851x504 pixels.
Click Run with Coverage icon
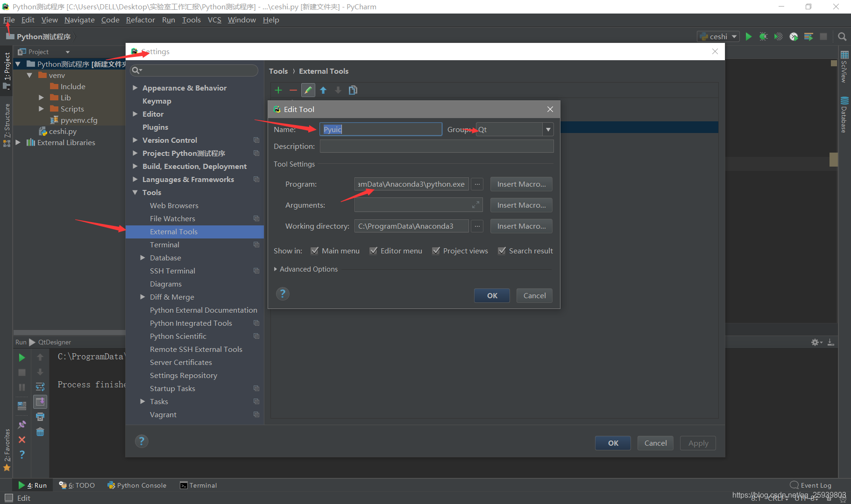[x=779, y=36]
